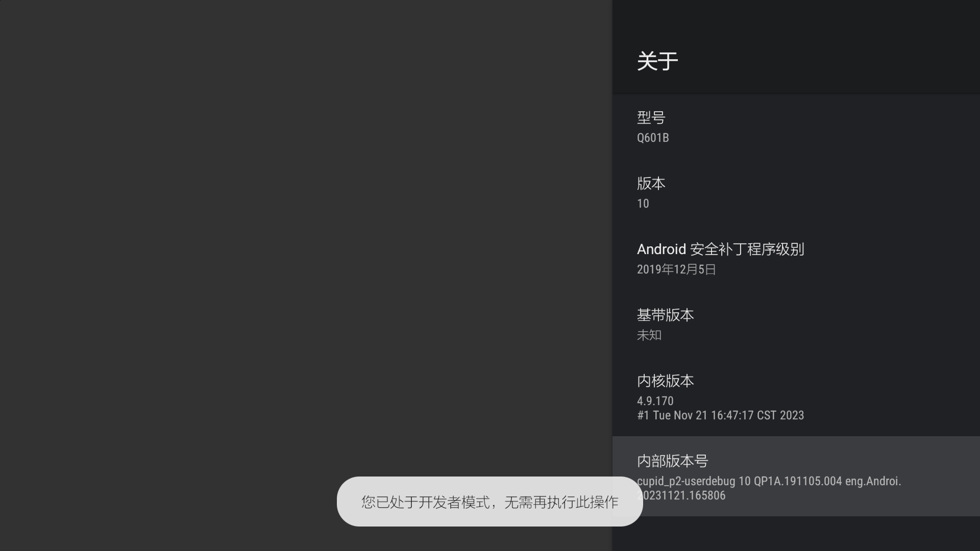This screenshot has height=551, width=980.
Task: Select the 版本 10 row
Action: click(796, 193)
